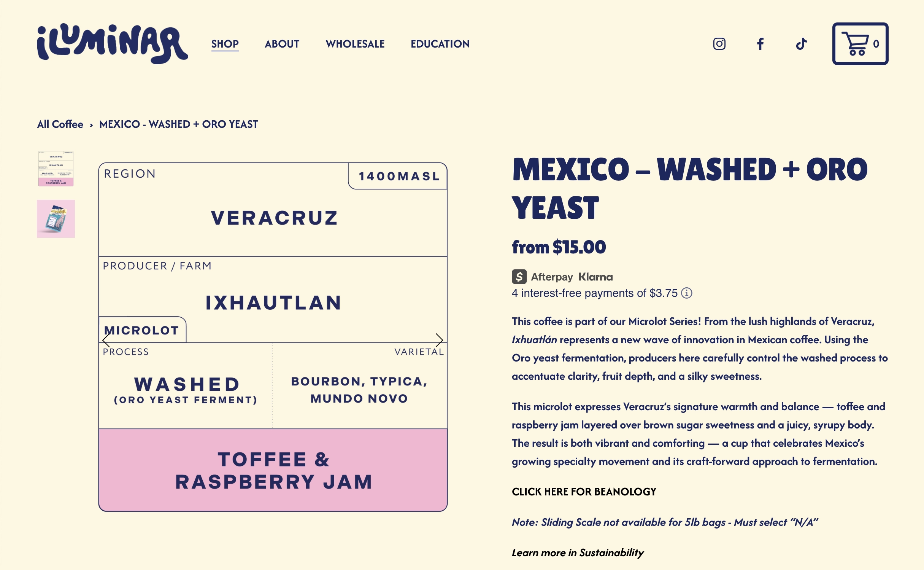Viewport: 924px width, 570px height.
Task: Click the Mexico Washed + Oro Yeast breadcrumb
Action: 178,124
